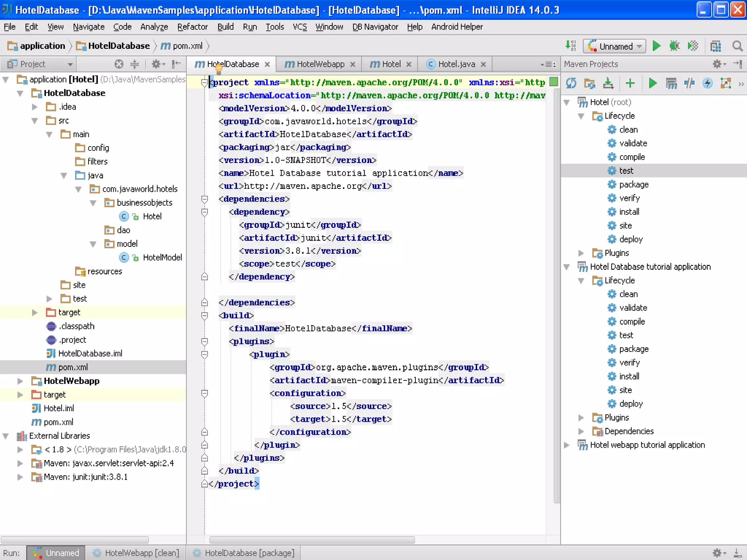Open Project Structure icon in main toolbar
This screenshot has height=560, width=747.
(716, 46)
